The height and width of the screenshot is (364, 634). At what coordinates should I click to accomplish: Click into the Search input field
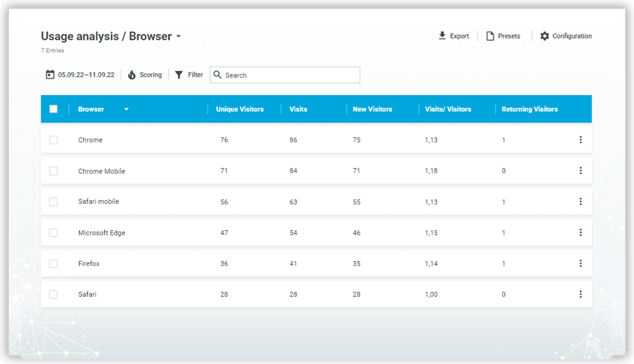pos(285,75)
